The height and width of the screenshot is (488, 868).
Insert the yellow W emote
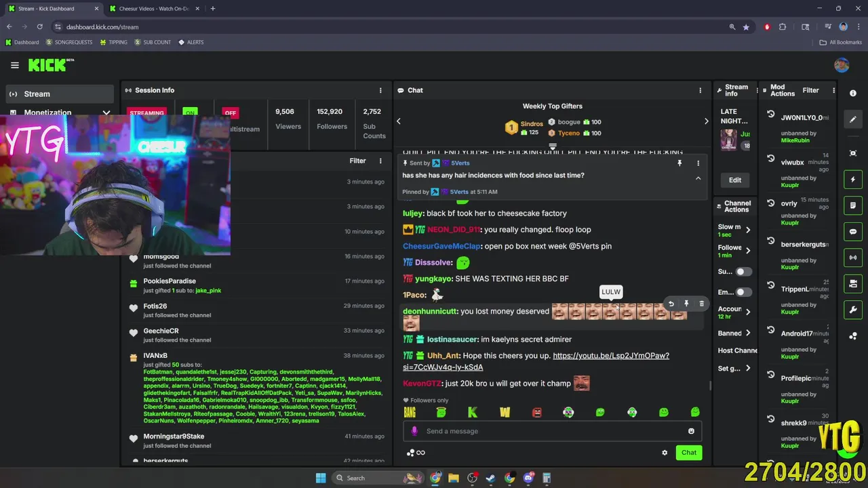point(505,412)
